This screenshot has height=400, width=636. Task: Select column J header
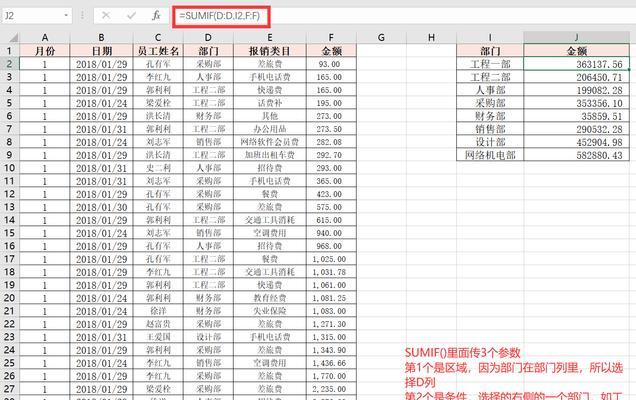tap(576, 38)
